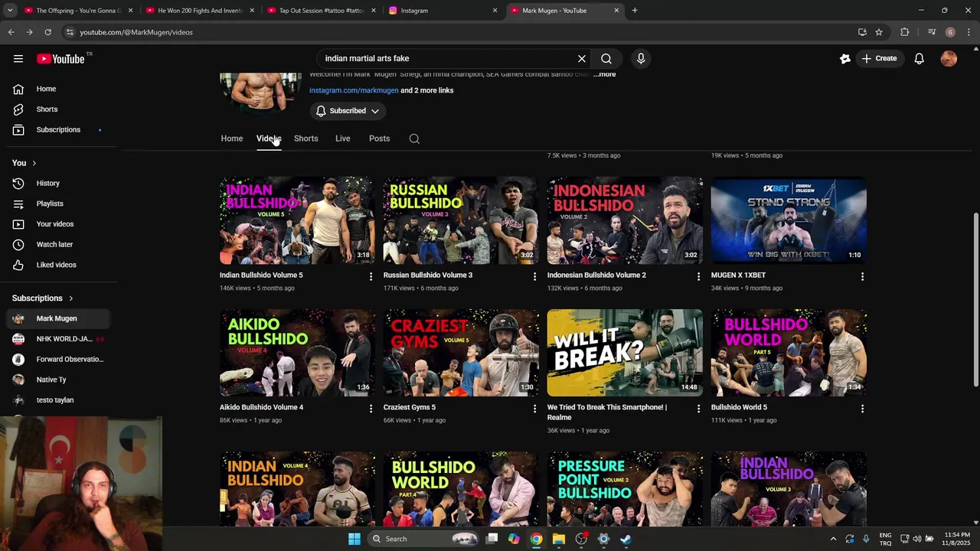Open a new browser tab
This screenshot has width=980, height=551.
pyautogui.click(x=635, y=11)
